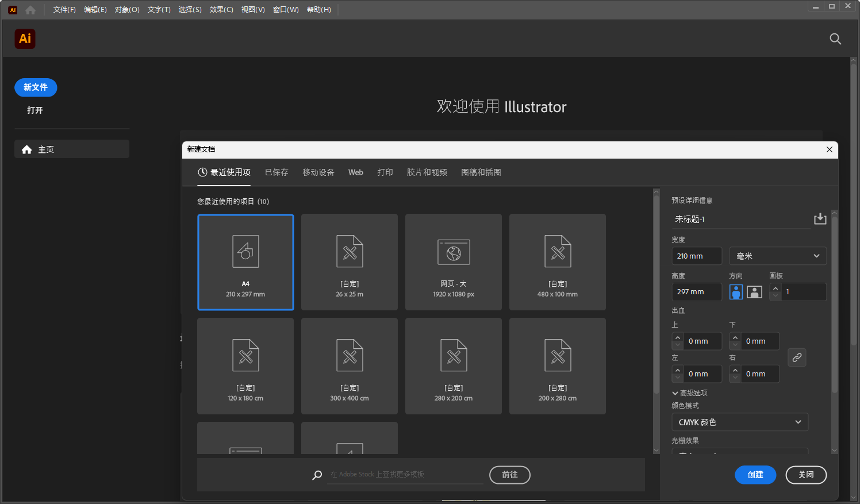Switch to 胶片和视频 tab
The width and height of the screenshot is (860, 504).
pyautogui.click(x=427, y=172)
